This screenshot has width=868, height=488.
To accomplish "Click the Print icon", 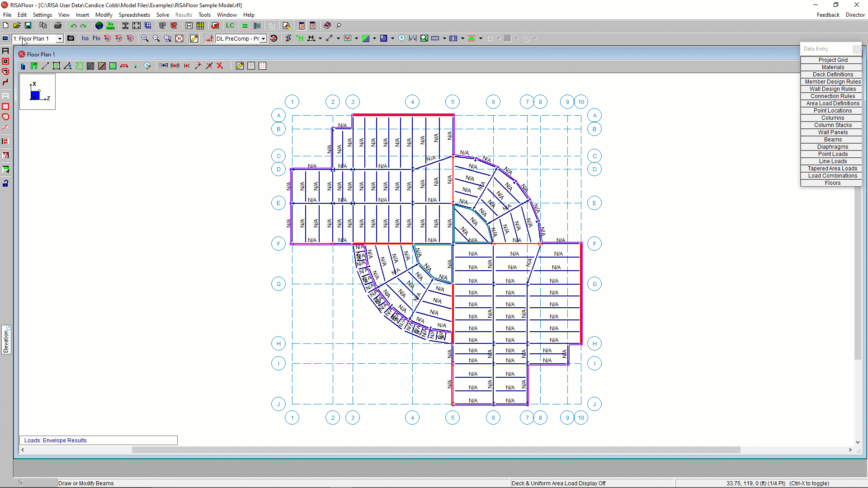I will pyautogui.click(x=57, y=26).
